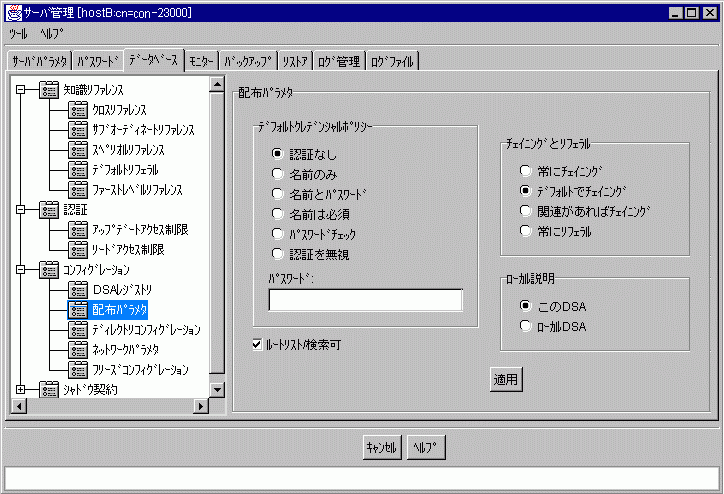Click the status message field at bottom
Screen dimensions: 724x494
pyautogui.click(x=362, y=478)
